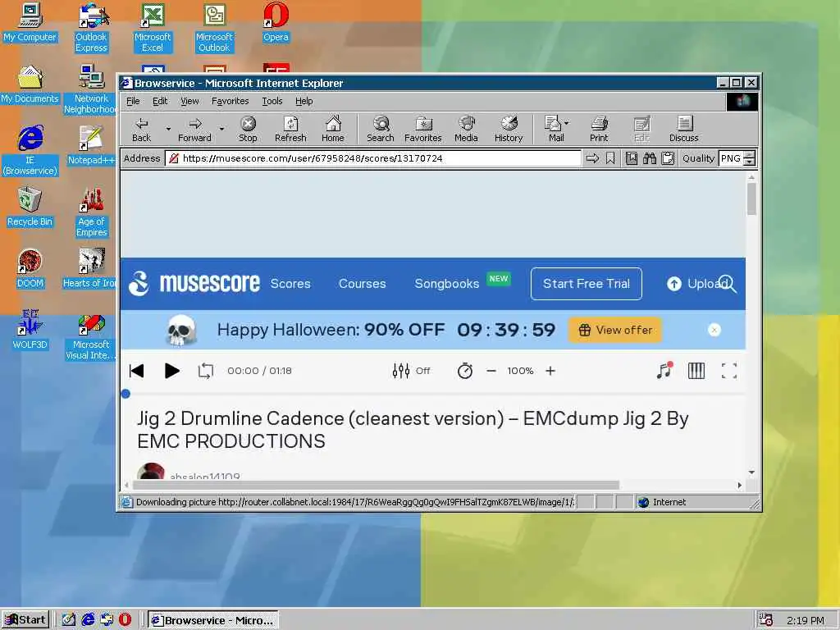Dismiss the Halloween offer banner
Viewport: 840px width, 630px height.
tap(714, 330)
